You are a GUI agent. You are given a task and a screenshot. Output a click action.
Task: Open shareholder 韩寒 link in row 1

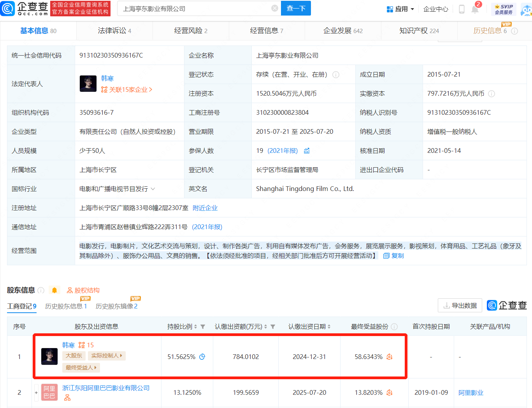click(x=68, y=345)
